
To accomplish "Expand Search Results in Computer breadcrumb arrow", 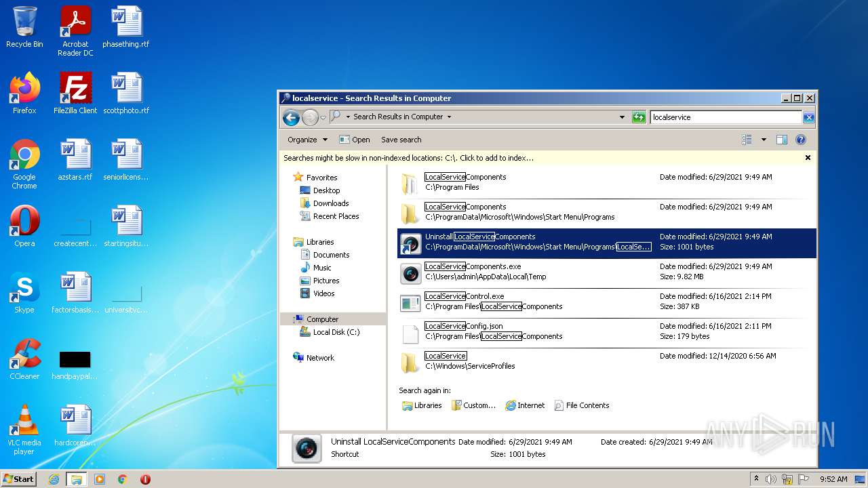I will [448, 117].
